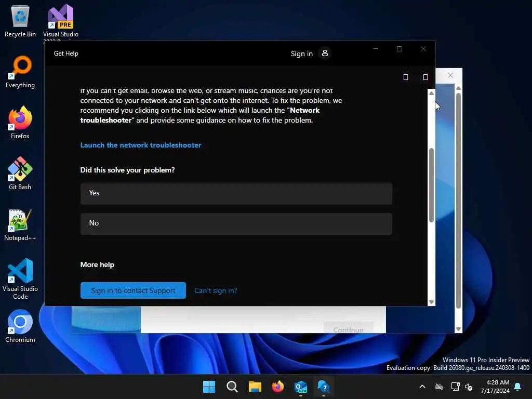Screen dimensions: 532x399
Task: Close the background window behind Get Help
Action: click(450, 75)
